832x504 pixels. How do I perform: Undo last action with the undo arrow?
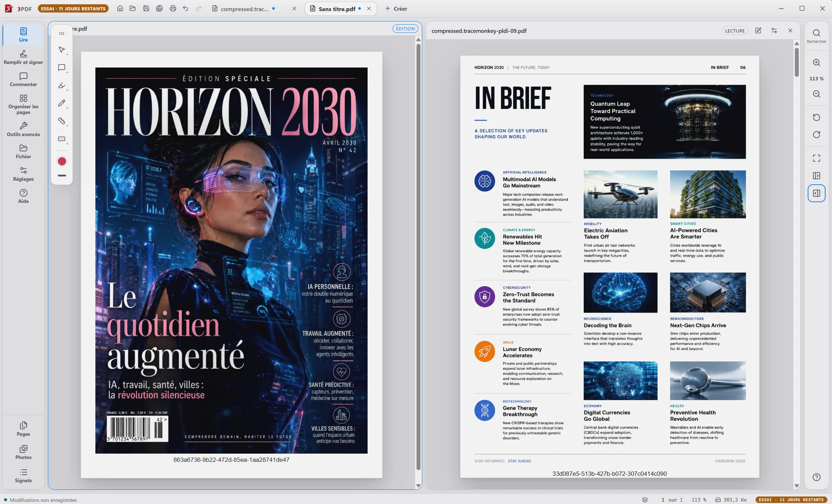pyautogui.click(x=186, y=9)
